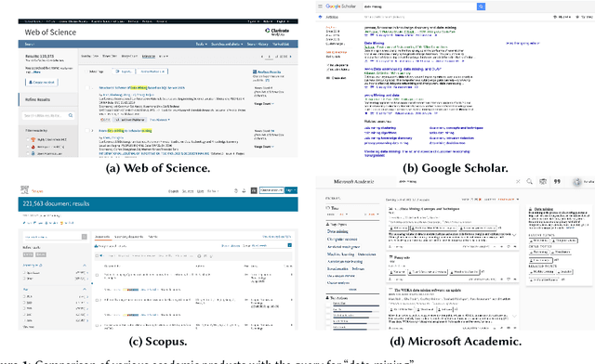Click the icon left of quotation marks in Microsoft Academic
This screenshot has height=364, width=595.
543,182
